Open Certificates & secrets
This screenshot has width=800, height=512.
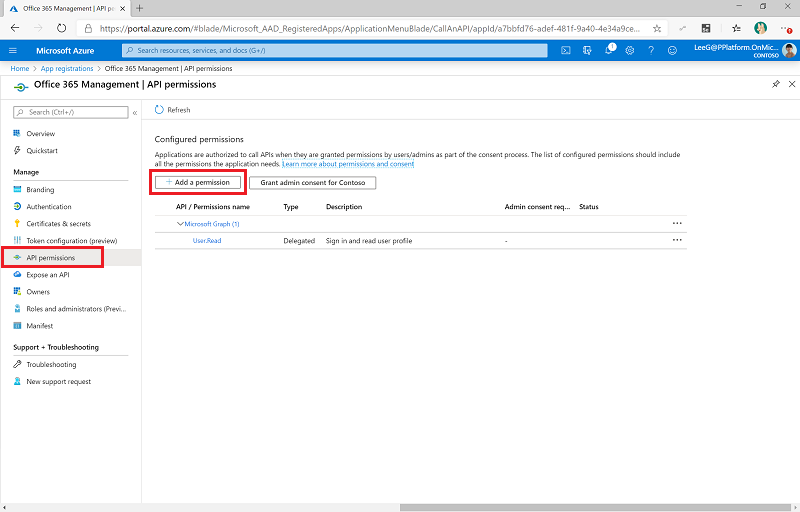click(x=59, y=223)
